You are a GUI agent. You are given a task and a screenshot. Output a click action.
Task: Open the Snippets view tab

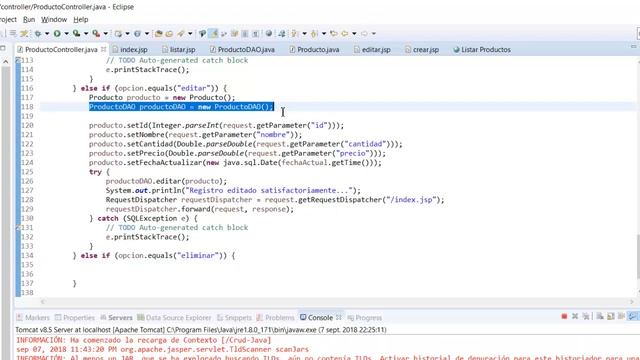(234, 317)
